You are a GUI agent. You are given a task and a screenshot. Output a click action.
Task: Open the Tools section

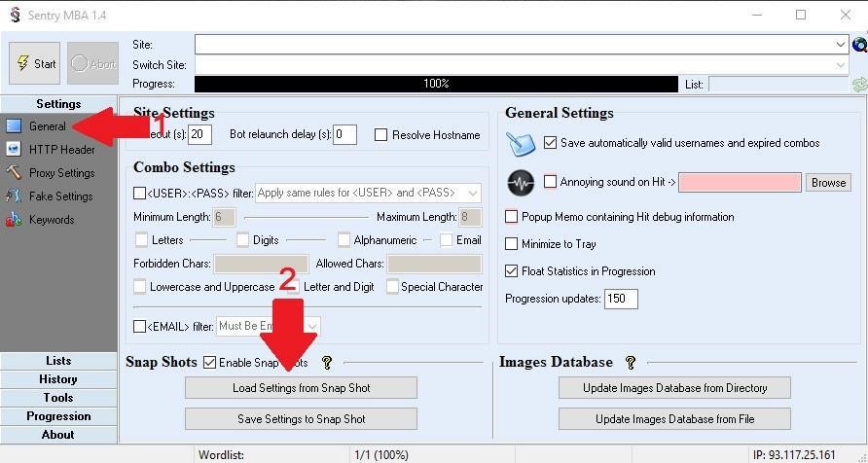pyautogui.click(x=58, y=398)
